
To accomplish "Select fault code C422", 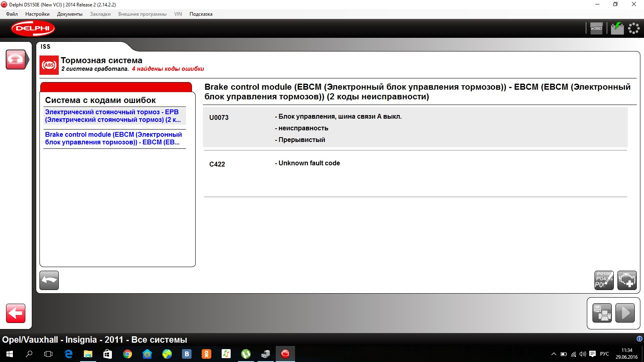I will coord(217,164).
